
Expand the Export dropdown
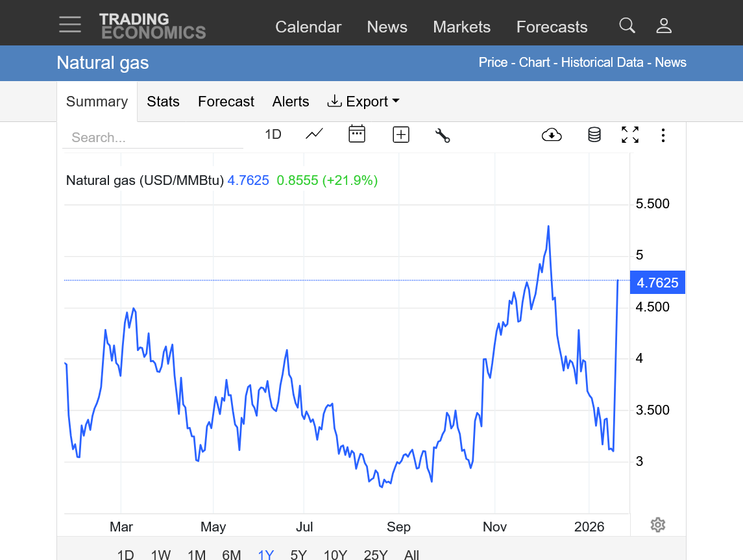(x=363, y=101)
